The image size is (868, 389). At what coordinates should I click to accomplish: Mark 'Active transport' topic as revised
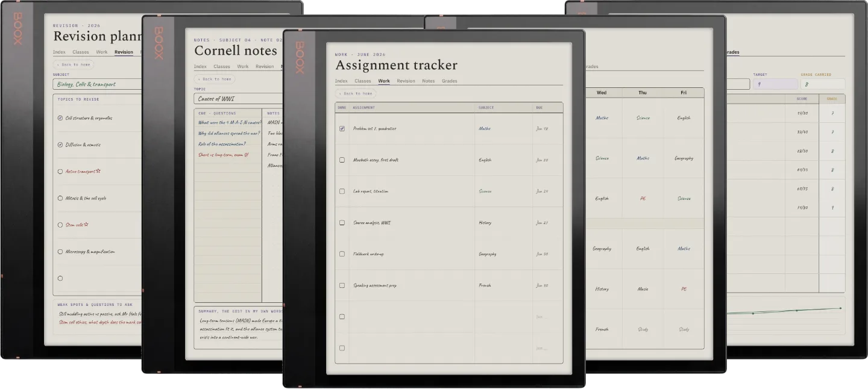(x=60, y=172)
